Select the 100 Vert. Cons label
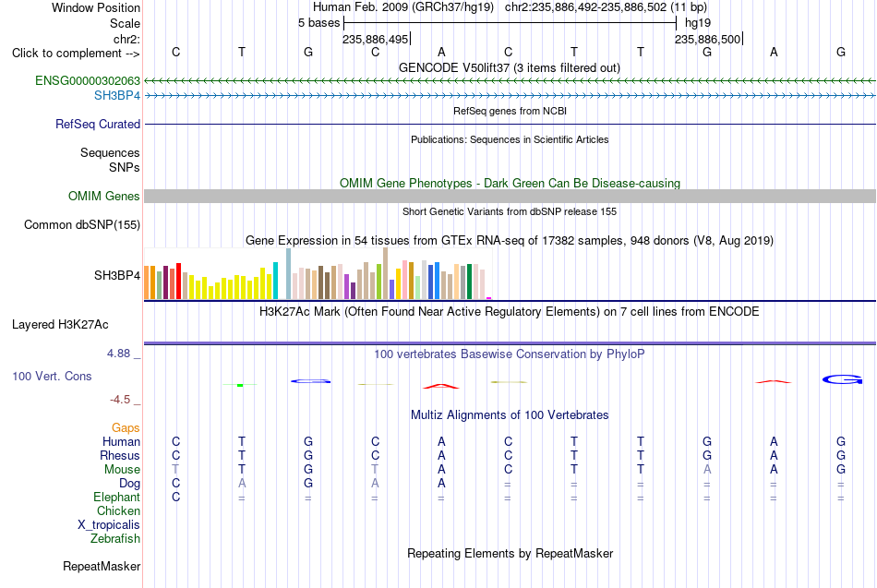The image size is (877, 588). click(x=52, y=376)
